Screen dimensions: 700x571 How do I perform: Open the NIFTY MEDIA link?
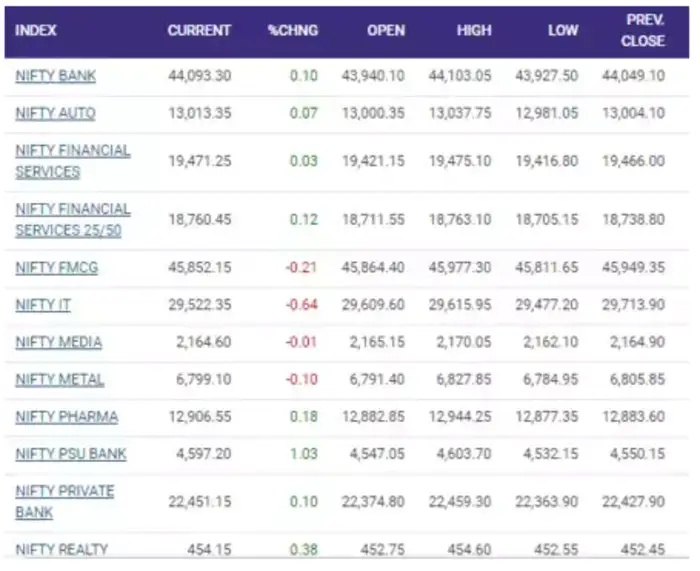[58, 342]
